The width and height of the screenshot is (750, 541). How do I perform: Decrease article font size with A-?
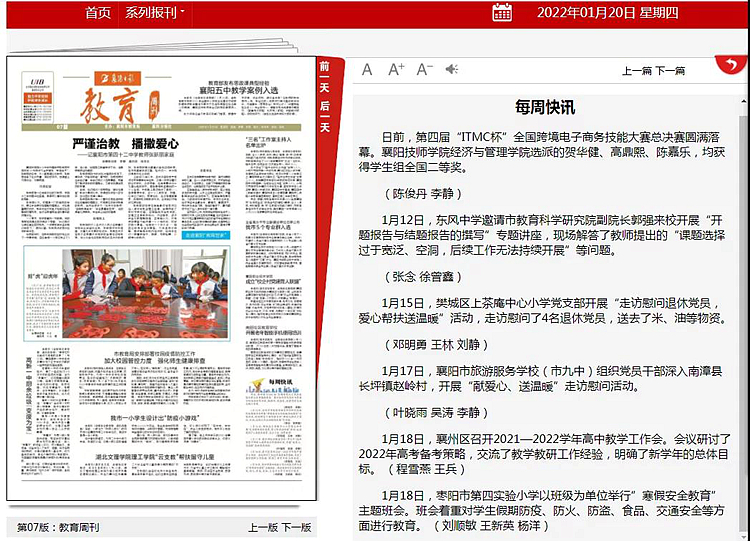tap(424, 69)
